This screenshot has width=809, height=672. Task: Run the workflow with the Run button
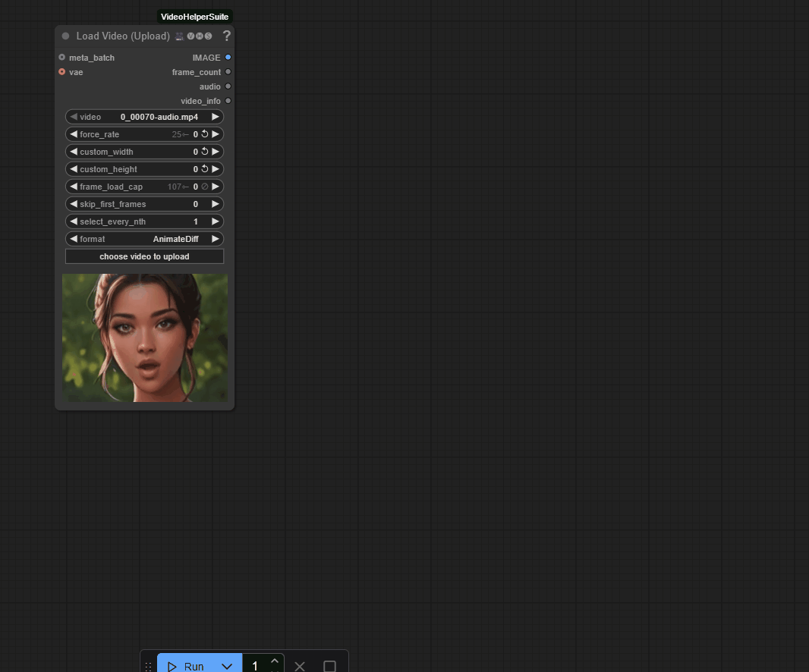186,666
